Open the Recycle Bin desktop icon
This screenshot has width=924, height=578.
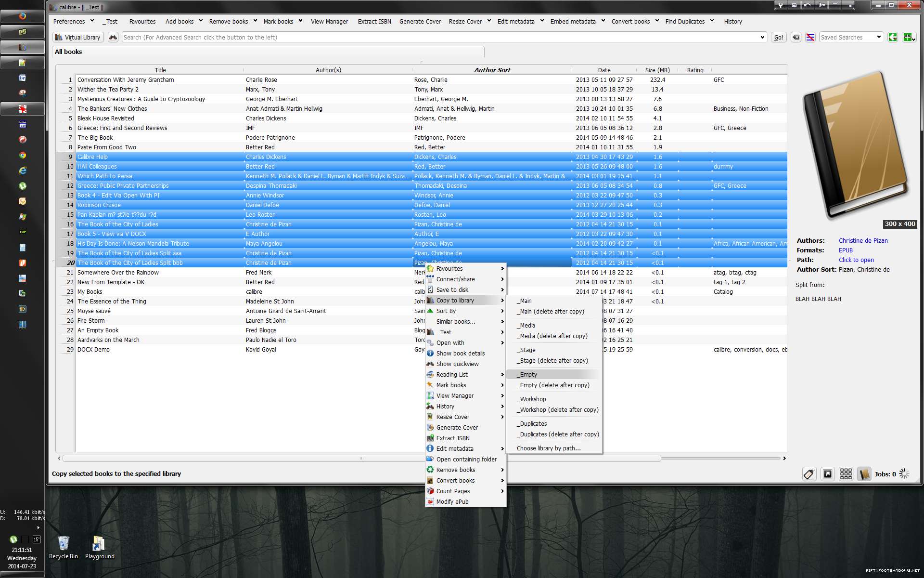pyautogui.click(x=64, y=548)
